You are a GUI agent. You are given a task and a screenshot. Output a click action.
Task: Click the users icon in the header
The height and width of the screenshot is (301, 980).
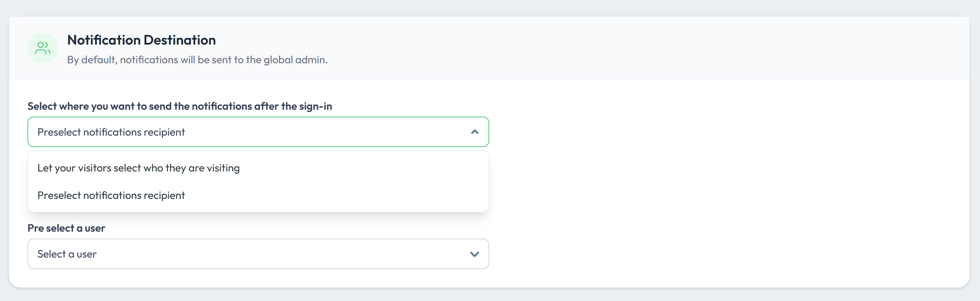click(42, 48)
